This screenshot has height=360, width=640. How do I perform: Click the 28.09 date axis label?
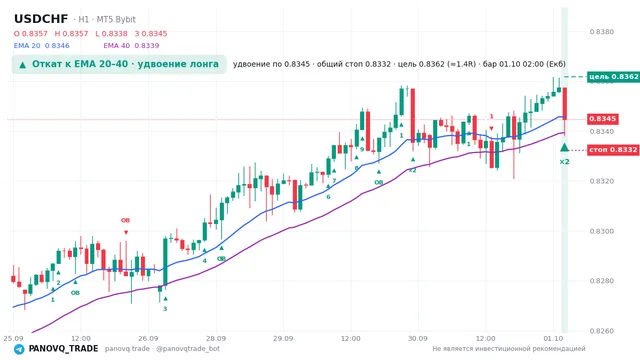point(216,338)
